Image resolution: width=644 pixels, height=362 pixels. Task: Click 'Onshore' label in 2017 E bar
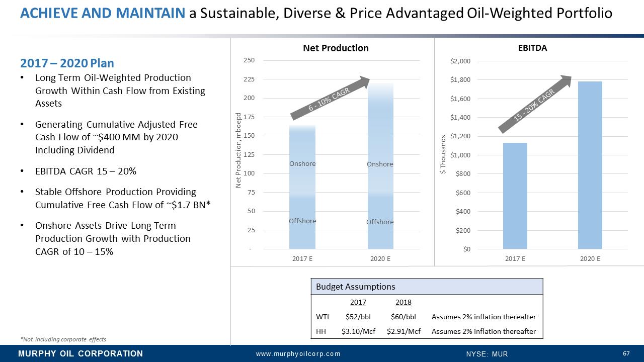[302, 163]
